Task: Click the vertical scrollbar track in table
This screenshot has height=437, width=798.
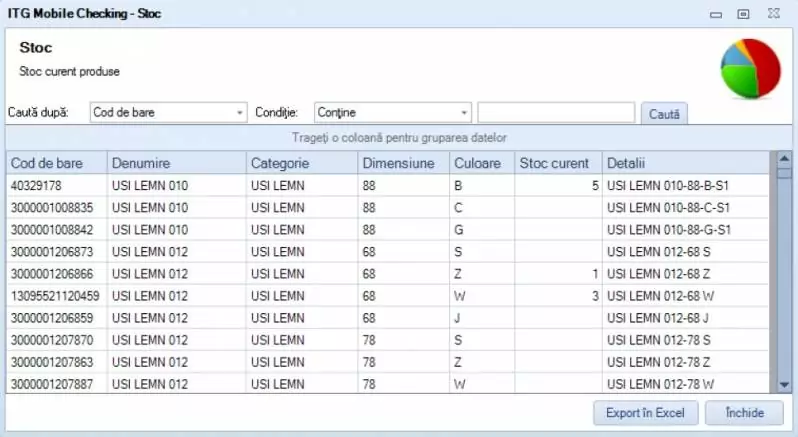Action: pyautogui.click(x=784, y=277)
